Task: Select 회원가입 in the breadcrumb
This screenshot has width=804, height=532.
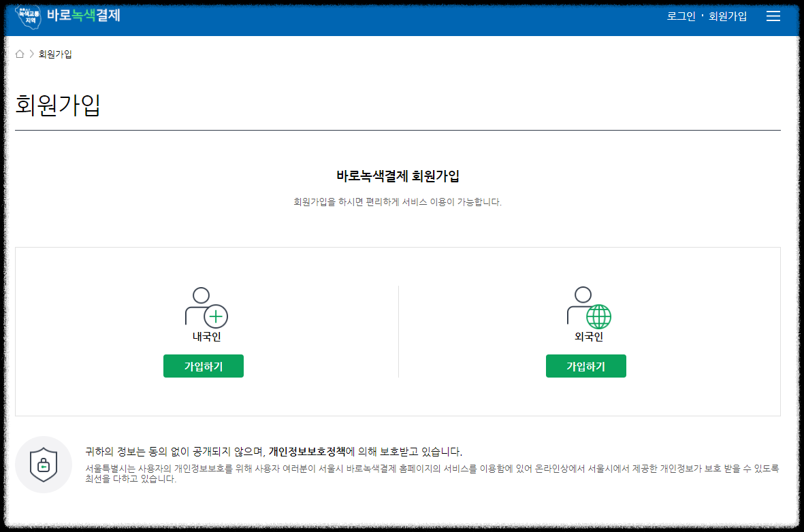Action: tap(55, 54)
